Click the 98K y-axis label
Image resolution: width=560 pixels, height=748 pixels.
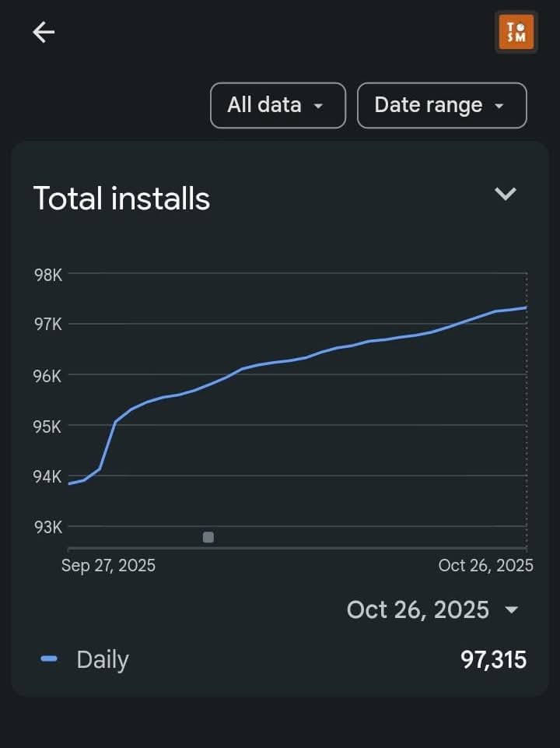click(x=48, y=275)
